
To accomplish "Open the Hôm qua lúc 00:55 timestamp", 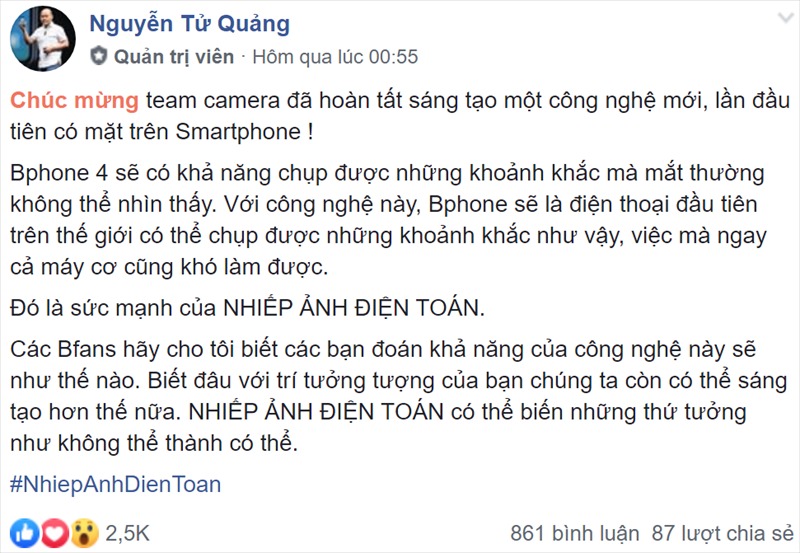I will 335,57.
